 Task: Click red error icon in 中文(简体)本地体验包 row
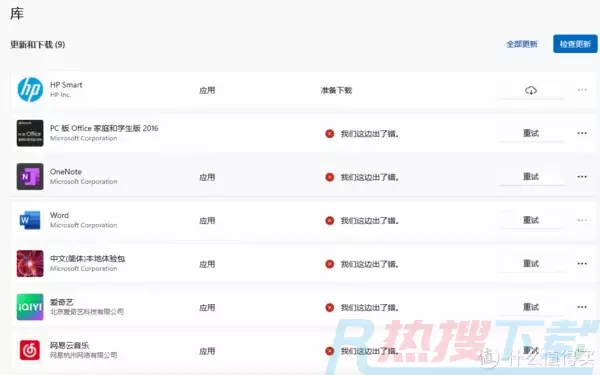[329, 264]
